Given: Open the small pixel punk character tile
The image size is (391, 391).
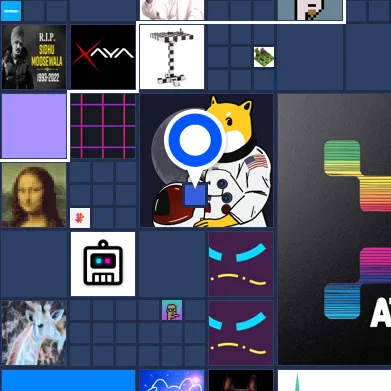Looking at the screenshot, I should pos(172,310).
